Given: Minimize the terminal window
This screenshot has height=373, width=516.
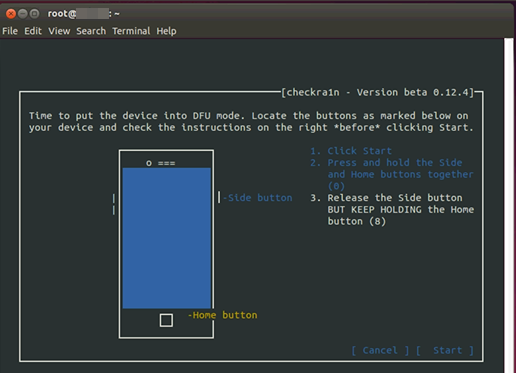Looking at the screenshot, I should point(23,14).
